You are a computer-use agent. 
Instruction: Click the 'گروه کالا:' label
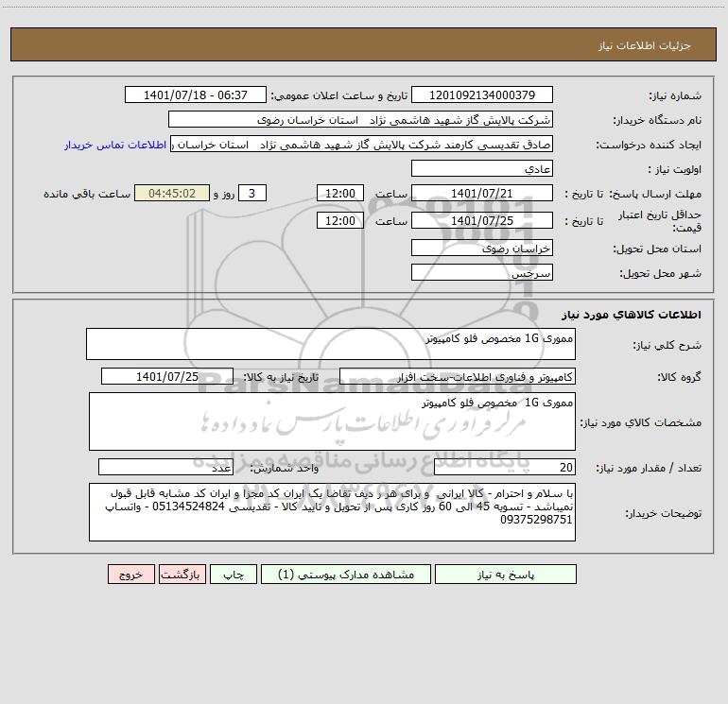[x=680, y=377]
